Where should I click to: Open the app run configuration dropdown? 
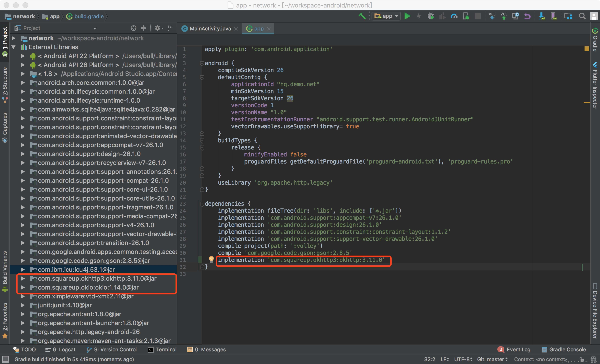coord(386,16)
